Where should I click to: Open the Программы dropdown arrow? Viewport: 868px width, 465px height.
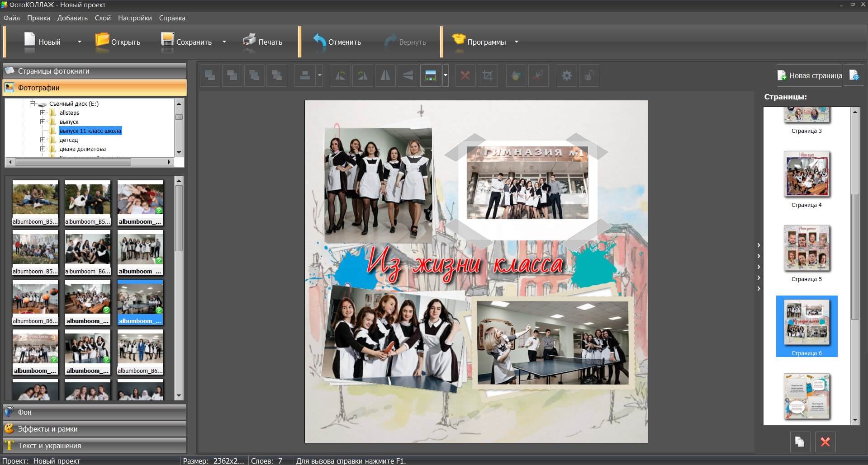[x=517, y=42]
